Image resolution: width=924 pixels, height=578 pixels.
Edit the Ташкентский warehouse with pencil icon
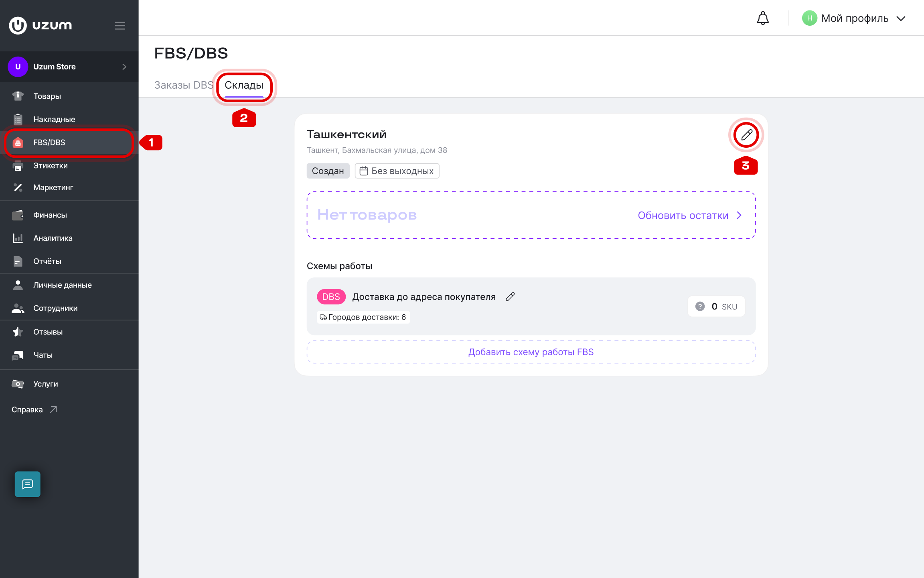(x=746, y=135)
